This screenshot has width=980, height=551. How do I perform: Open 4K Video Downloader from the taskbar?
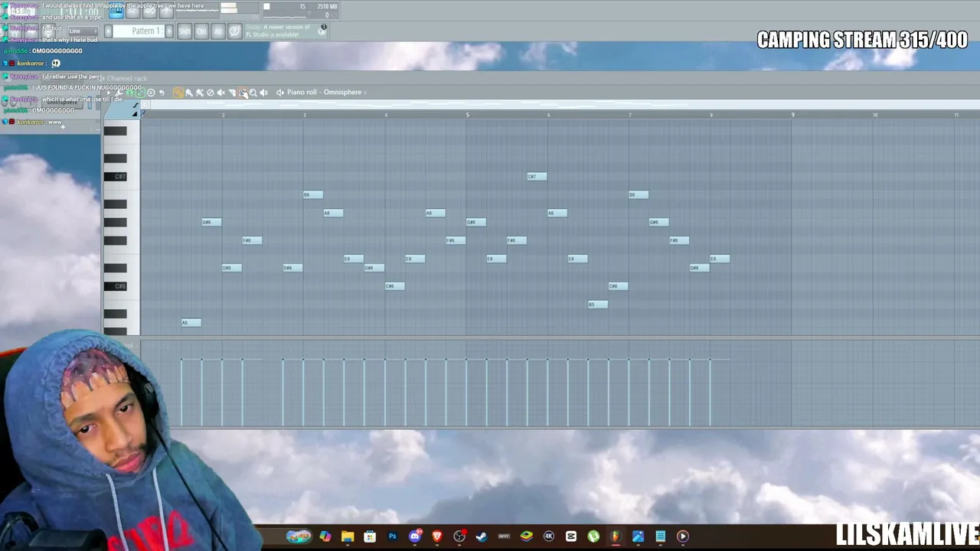click(548, 536)
